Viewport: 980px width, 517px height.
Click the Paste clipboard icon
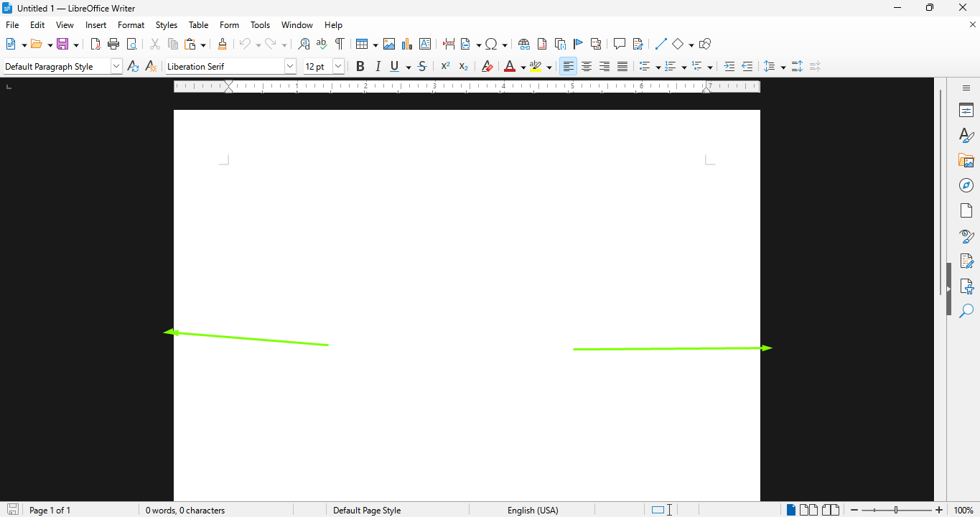(190, 44)
